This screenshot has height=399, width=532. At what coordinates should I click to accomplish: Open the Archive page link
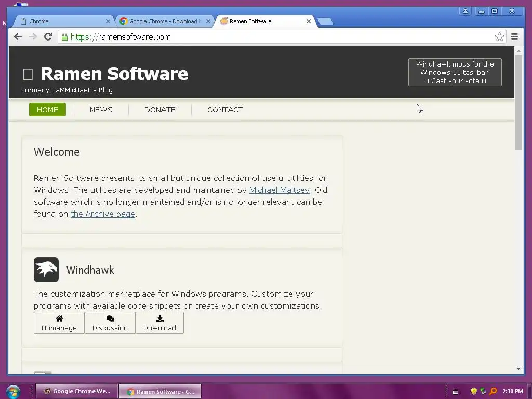click(x=103, y=214)
